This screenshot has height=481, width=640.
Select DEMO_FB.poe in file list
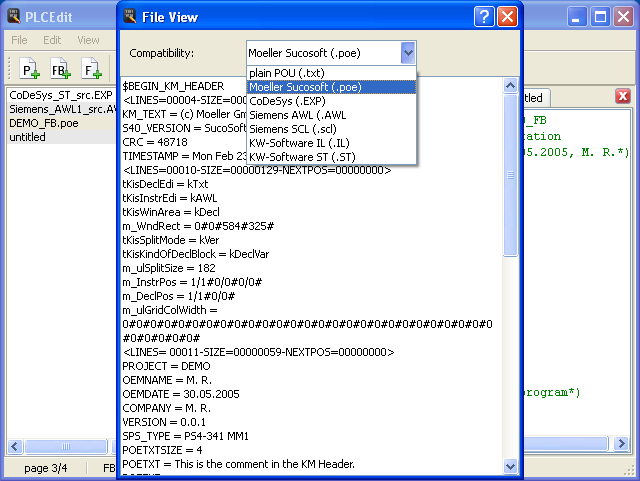coord(61,123)
